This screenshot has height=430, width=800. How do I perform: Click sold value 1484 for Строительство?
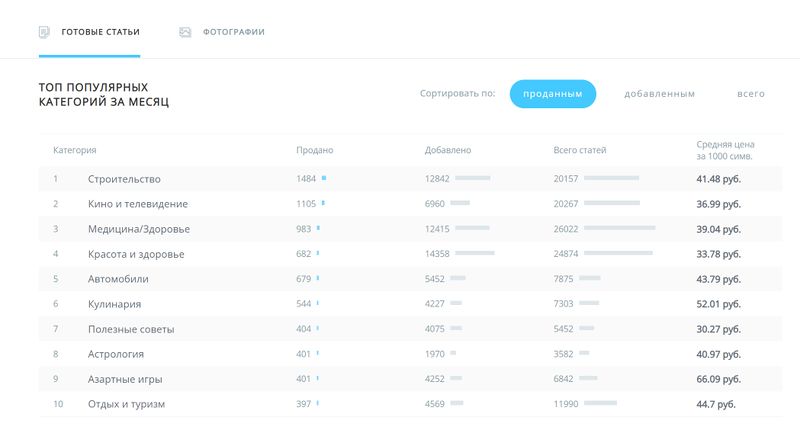click(x=306, y=179)
